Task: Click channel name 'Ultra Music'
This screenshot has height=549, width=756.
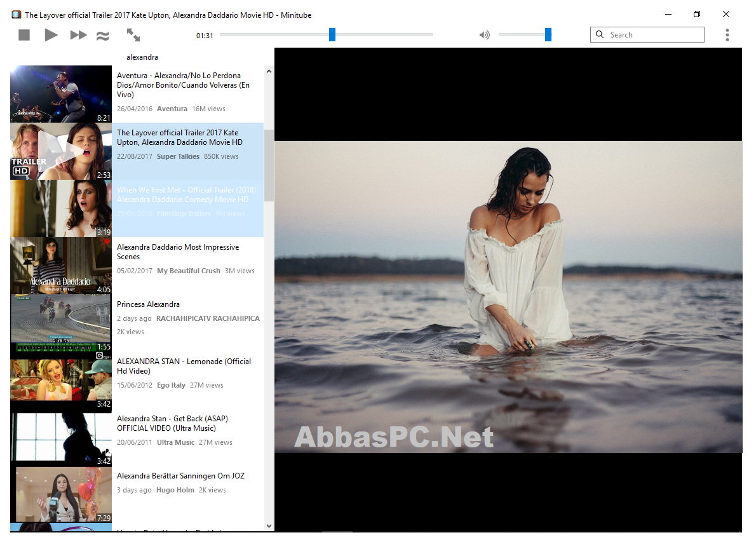Action: coord(175,442)
